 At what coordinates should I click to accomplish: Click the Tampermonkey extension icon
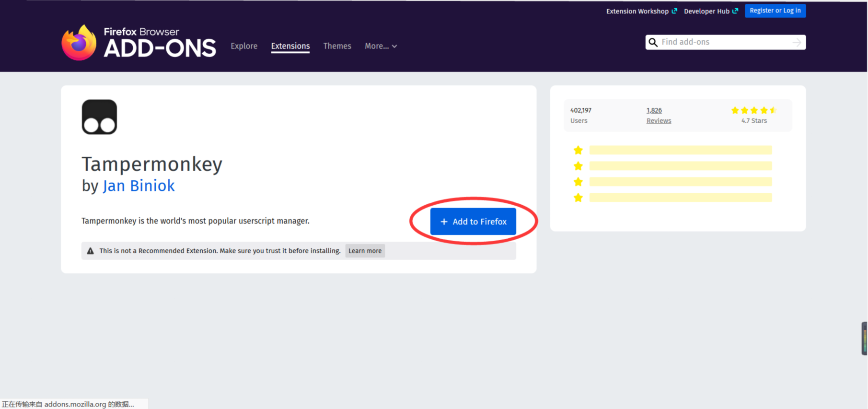tap(99, 117)
